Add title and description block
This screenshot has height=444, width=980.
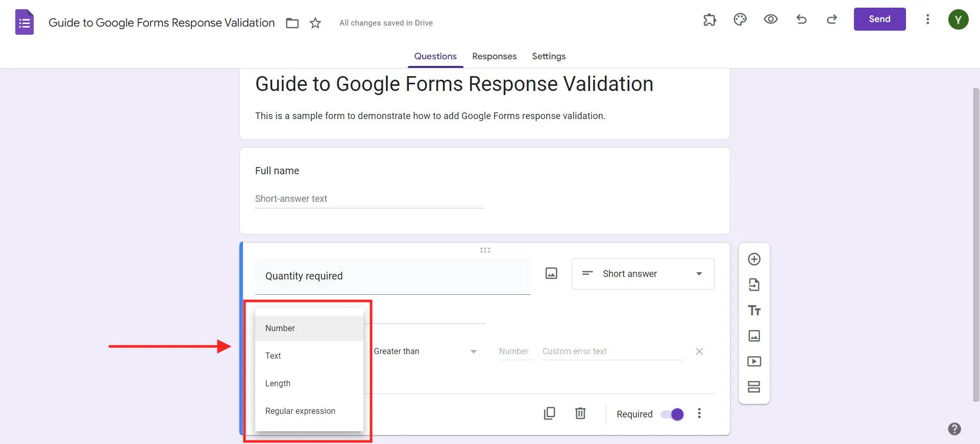pos(754,310)
